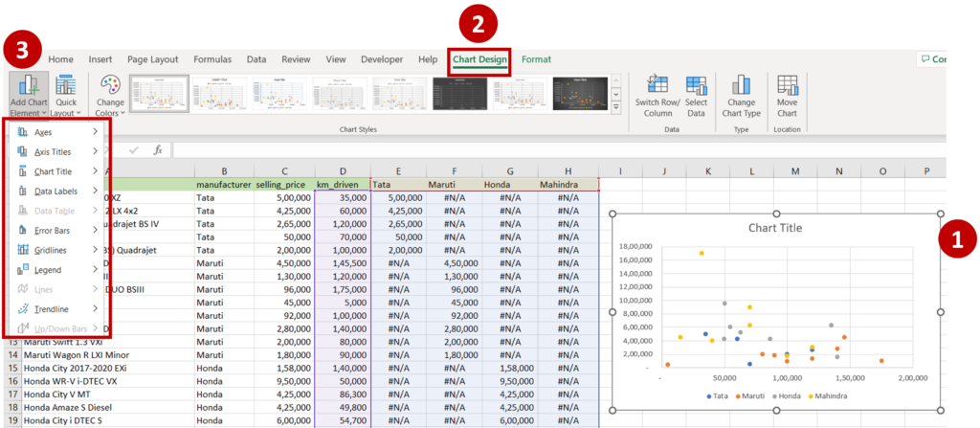
Task: Open the Quick Layout gallery
Action: click(x=66, y=96)
